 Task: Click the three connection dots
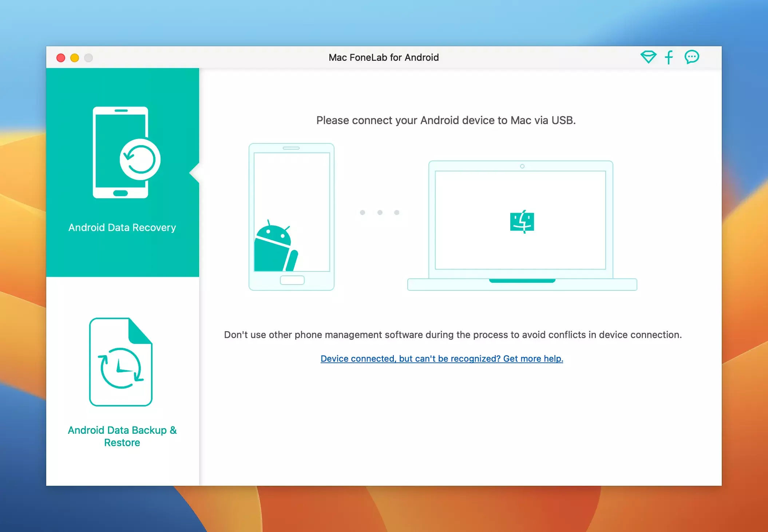[x=380, y=213]
